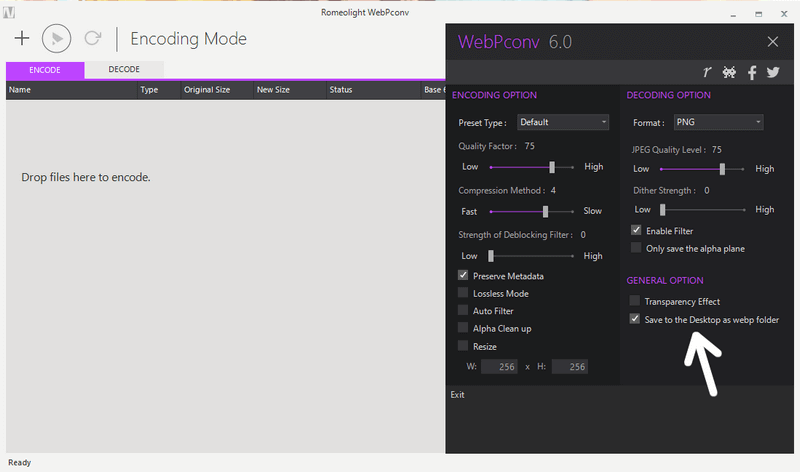Viewport: 800px width, 472px height.
Task: Maximize the Romeolight WebPconv window
Action: click(x=759, y=14)
